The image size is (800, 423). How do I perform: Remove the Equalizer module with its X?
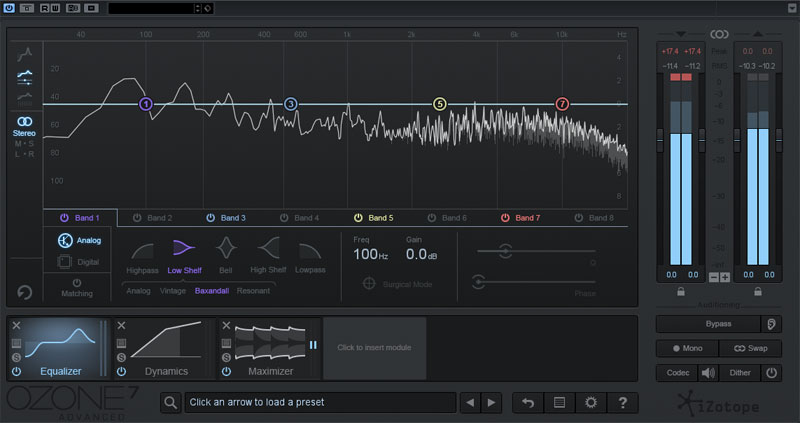(x=16, y=326)
